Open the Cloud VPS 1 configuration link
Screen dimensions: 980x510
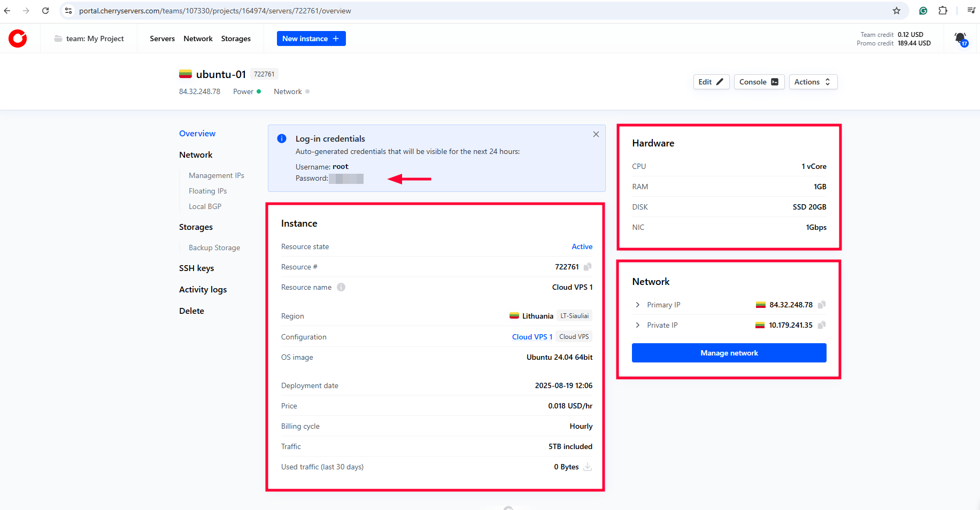click(x=531, y=336)
